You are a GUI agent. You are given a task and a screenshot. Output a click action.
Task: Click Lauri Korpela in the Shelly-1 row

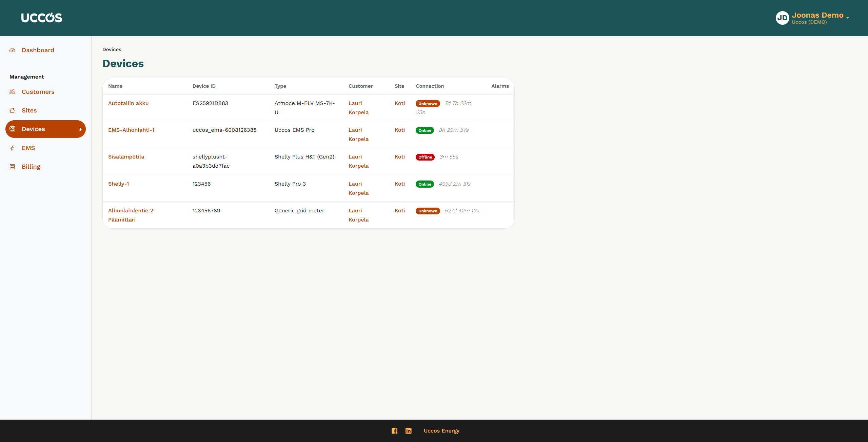click(358, 188)
